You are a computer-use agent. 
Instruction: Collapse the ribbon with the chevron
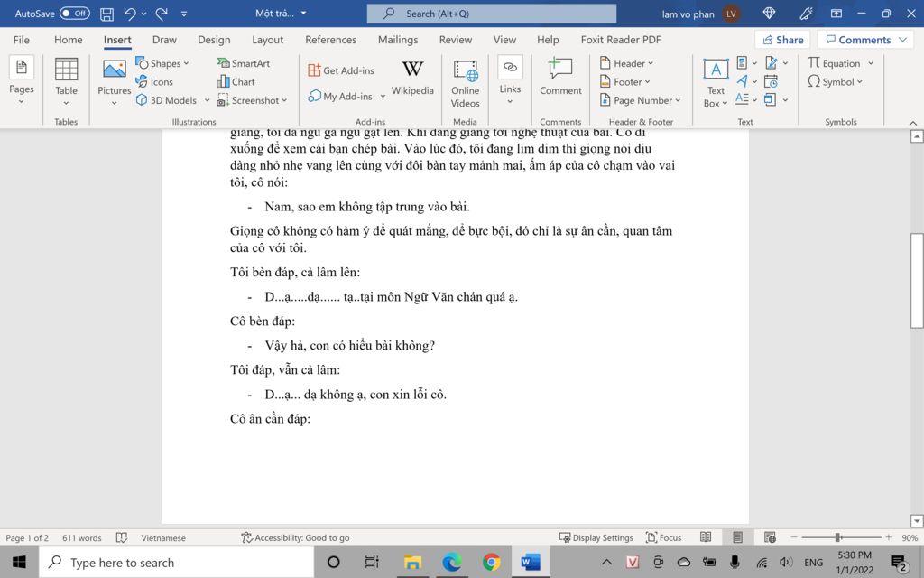(913, 122)
